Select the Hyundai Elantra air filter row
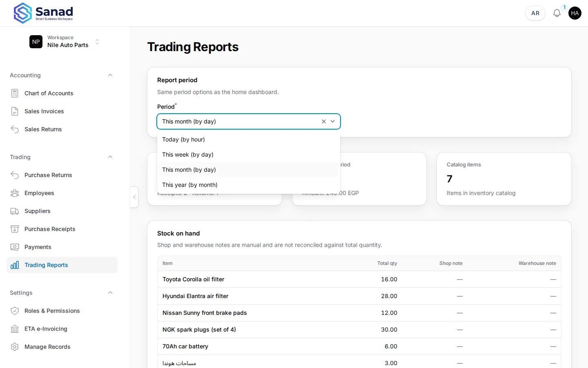This screenshot has height=368, width=588. [359, 296]
